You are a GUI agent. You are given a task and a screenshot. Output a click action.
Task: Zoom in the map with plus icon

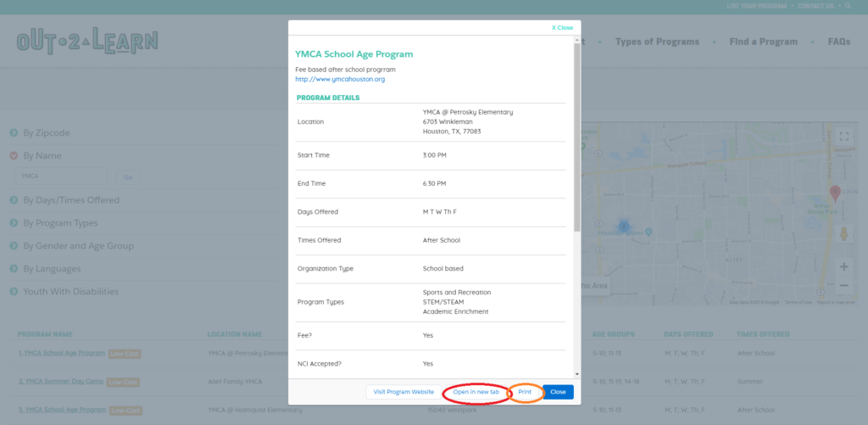pyautogui.click(x=843, y=266)
